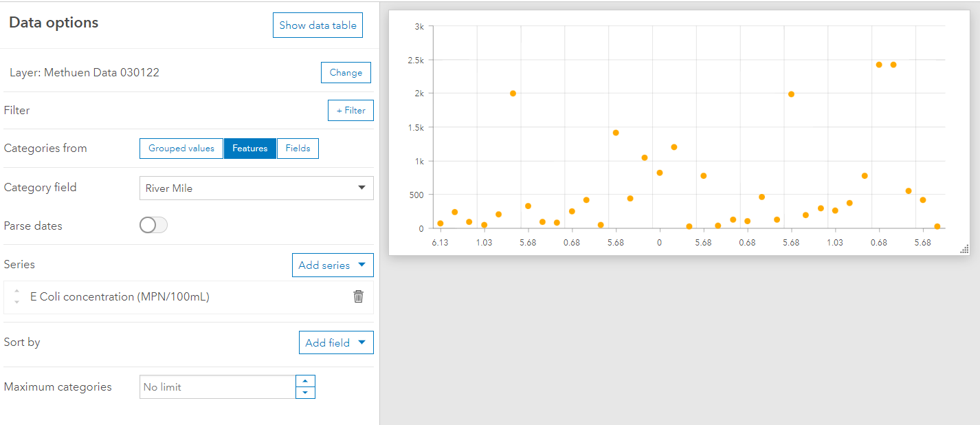The image size is (980, 425).
Task: Click the chart resize handle corner
Action: 964,249
